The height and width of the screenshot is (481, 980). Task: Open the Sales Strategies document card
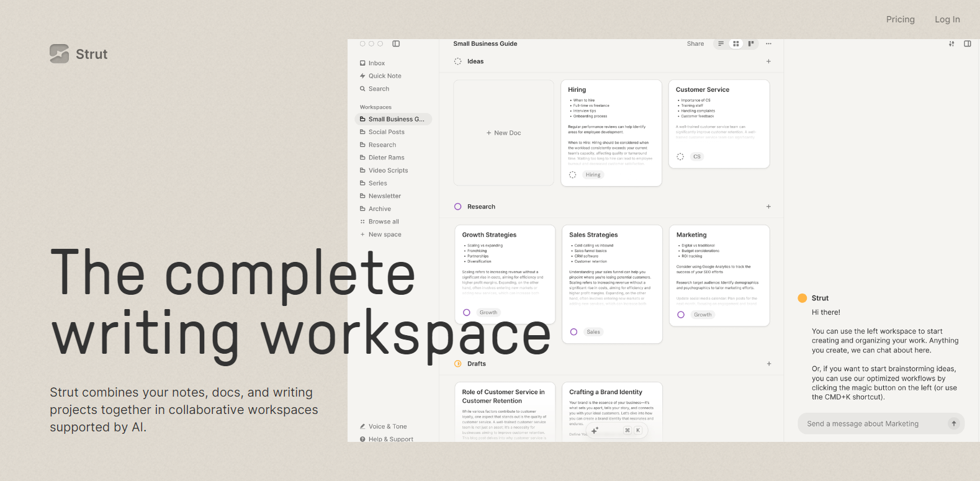[612, 284]
